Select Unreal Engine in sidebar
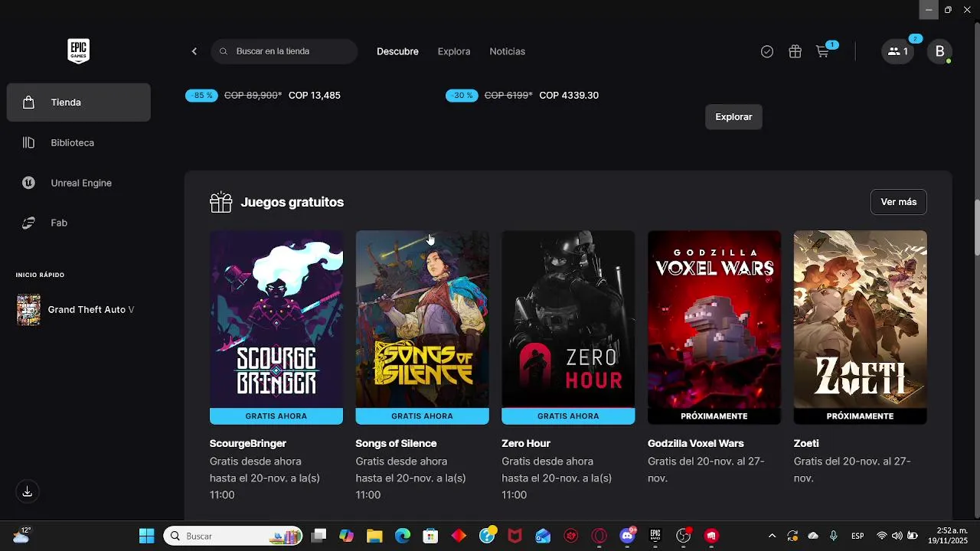This screenshot has height=551, width=980. point(79,183)
